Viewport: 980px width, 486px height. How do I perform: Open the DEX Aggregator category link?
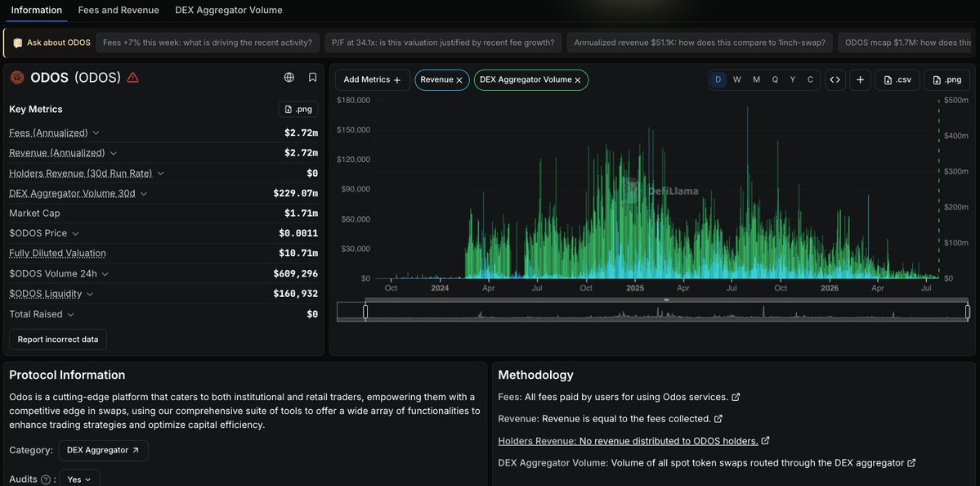103,450
